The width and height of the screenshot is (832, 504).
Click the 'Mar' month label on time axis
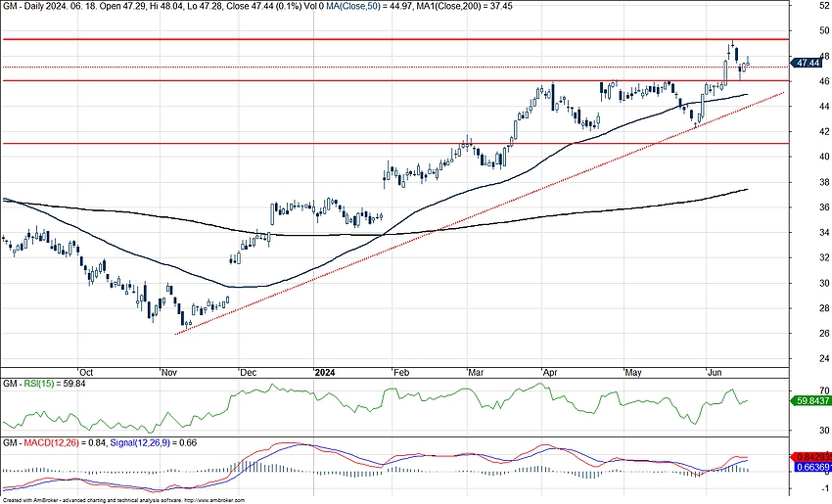pos(476,373)
